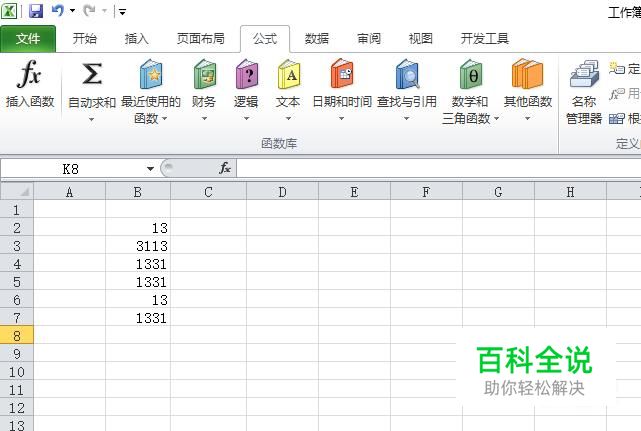Switch to the Formulas (公式) tab

click(265, 39)
